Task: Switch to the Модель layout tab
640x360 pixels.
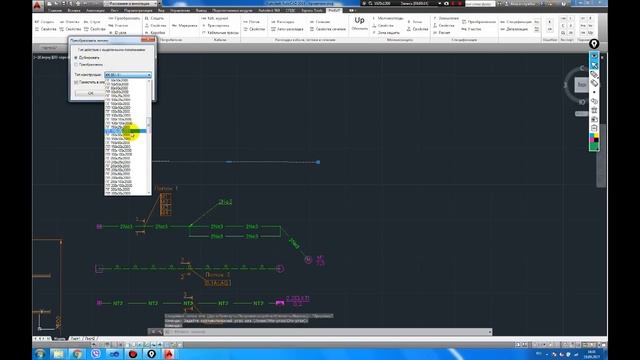Action: click(x=60, y=339)
